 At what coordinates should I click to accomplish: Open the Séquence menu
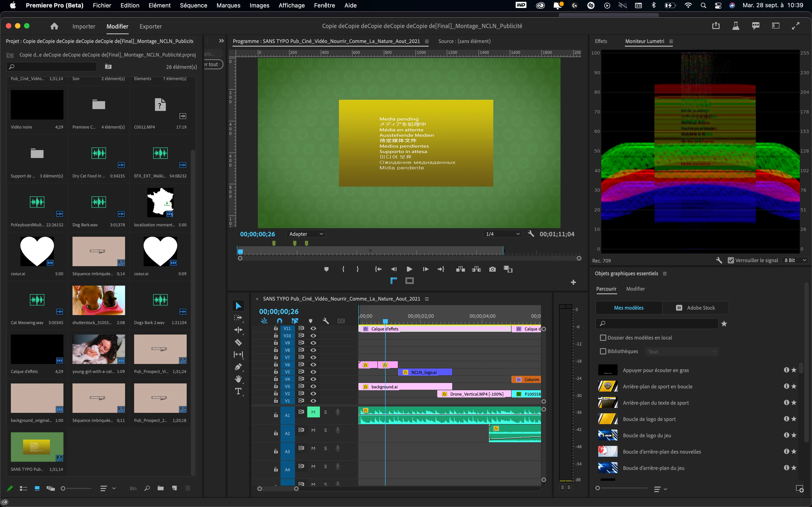click(x=193, y=5)
